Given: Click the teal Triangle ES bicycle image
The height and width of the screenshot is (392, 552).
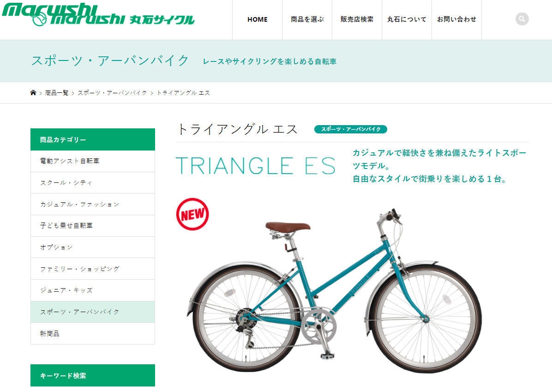Looking at the screenshot, I should [x=334, y=290].
